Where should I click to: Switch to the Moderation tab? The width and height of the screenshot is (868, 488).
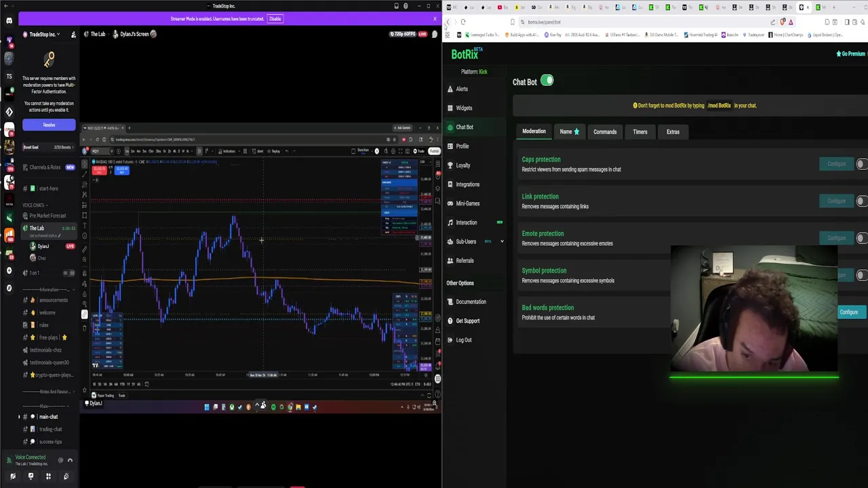click(534, 131)
